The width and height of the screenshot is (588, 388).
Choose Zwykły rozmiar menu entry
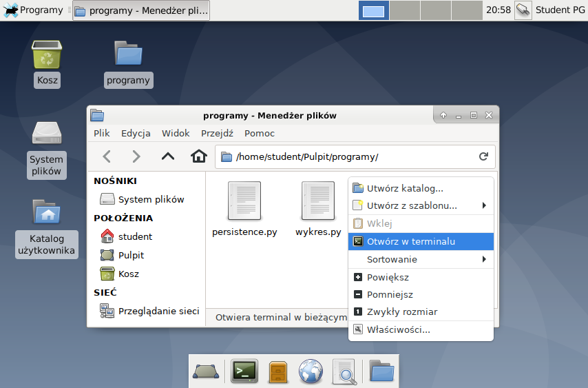[x=421, y=312]
